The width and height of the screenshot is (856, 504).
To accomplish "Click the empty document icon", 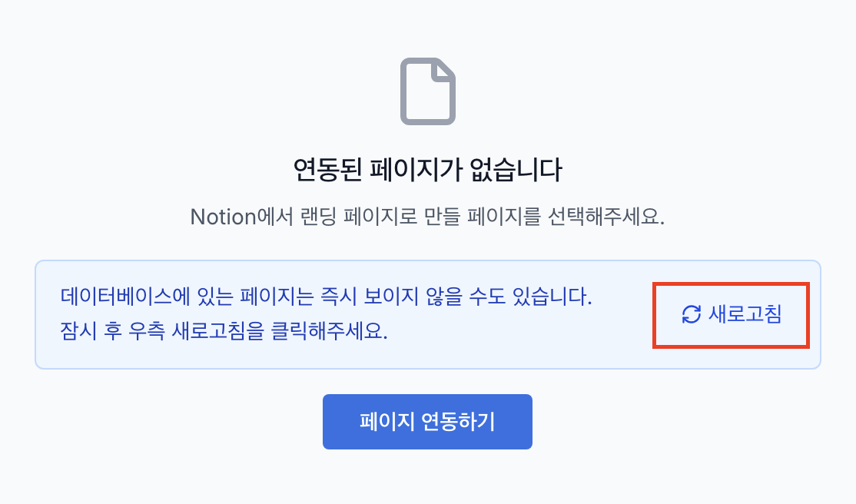I will pos(427,91).
